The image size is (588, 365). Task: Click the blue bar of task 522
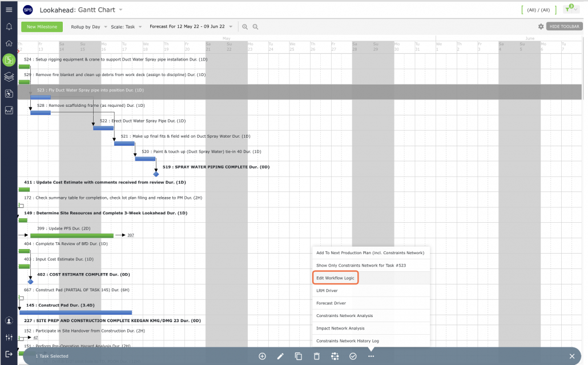[x=103, y=129]
